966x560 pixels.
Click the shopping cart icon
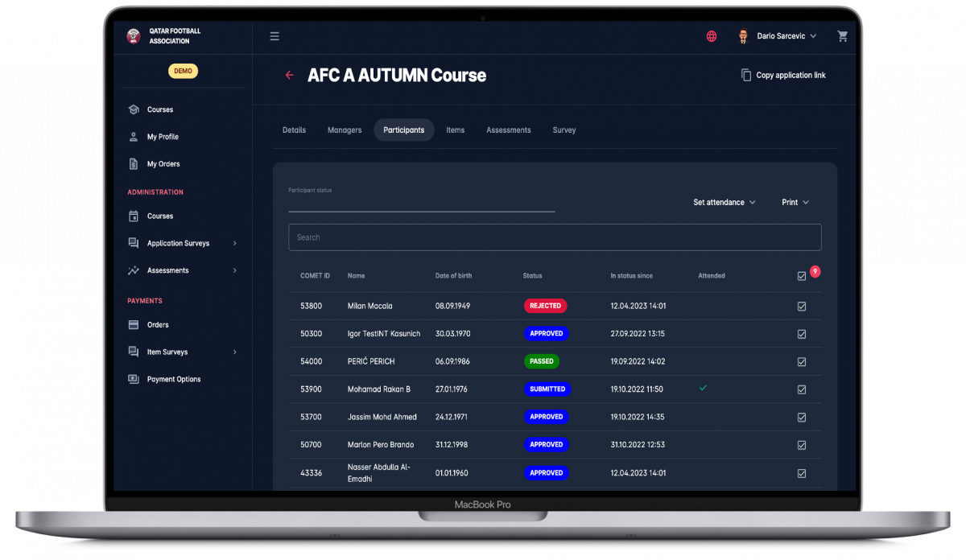coord(842,36)
